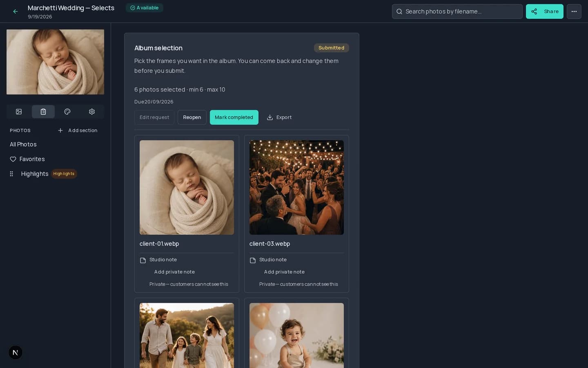Click the Reopen button
This screenshot has height=368, width=588.
(192, 117)
